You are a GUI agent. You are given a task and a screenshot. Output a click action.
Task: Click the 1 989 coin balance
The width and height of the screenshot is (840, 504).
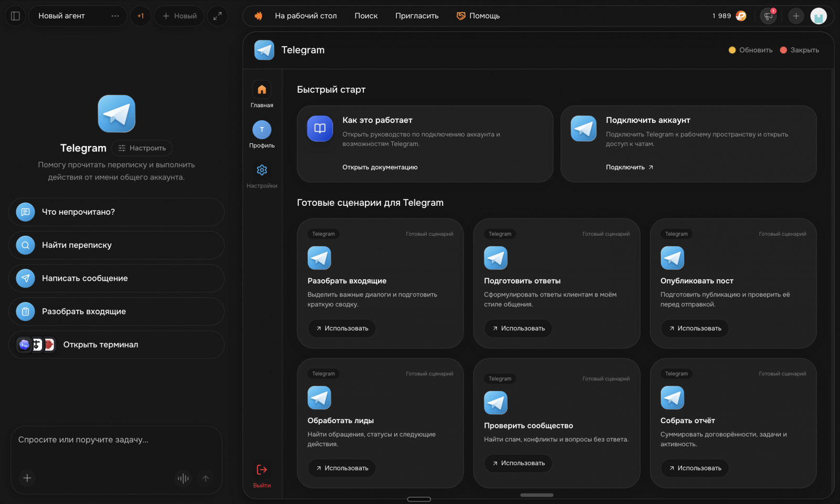pos(729,16)
